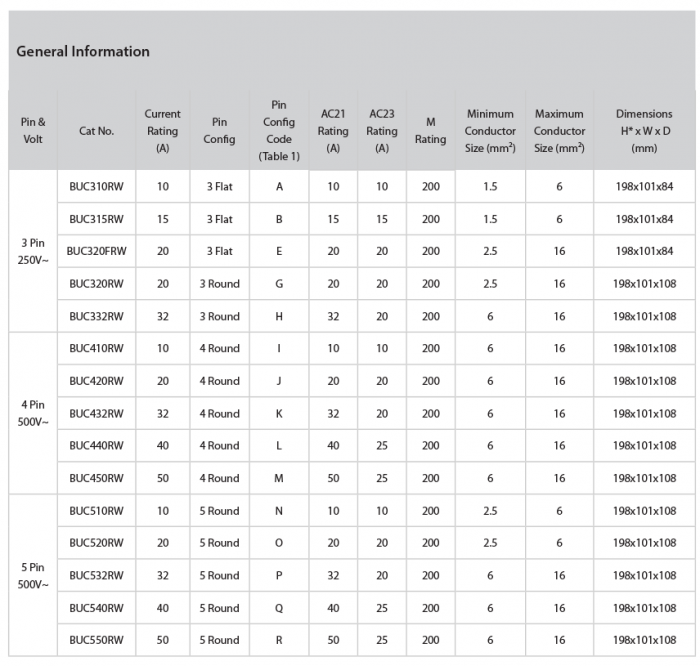Click the Current Rating (A) column header
Image resolution: width=700 pixels, height=666 pixels.
point(162,131)
